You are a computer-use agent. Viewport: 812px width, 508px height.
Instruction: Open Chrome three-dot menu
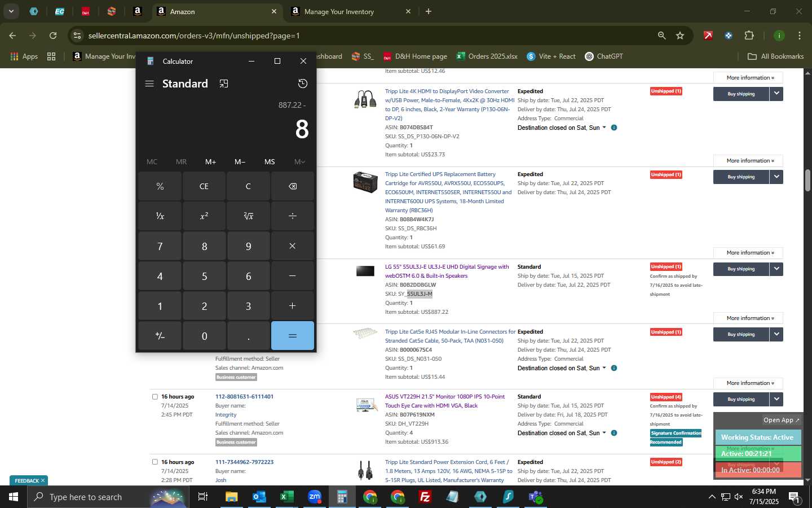click(800, 36)
